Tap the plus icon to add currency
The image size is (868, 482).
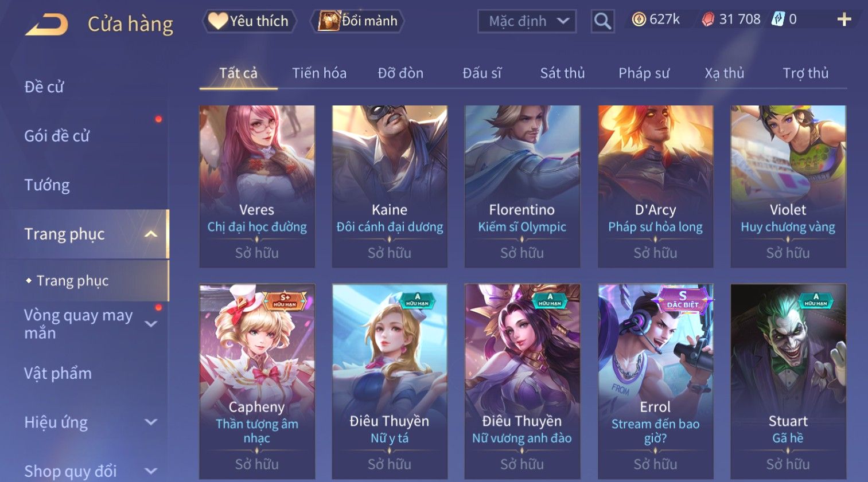[844, 19]
